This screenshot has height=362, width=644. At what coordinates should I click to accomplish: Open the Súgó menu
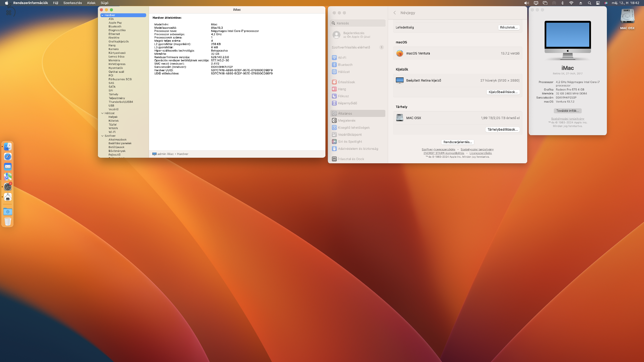(x=105, y=3)
